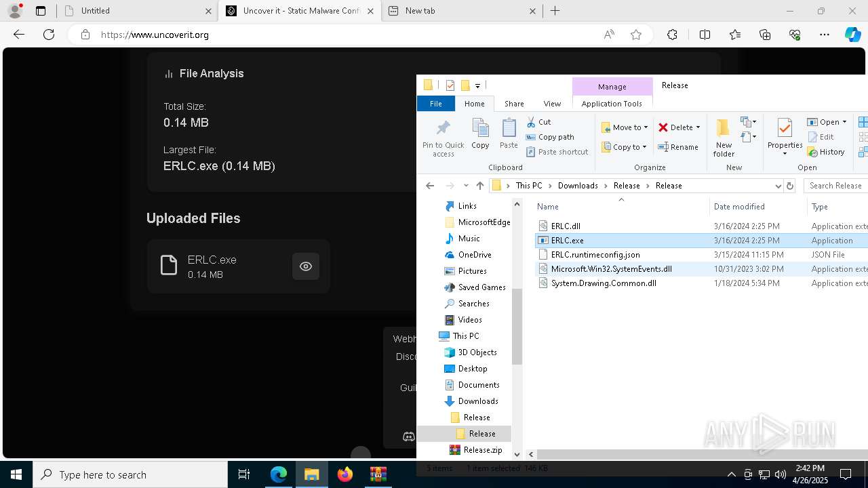Switch to the Share ribbon tab
868x488 pixels.
(x=514, y=104)
